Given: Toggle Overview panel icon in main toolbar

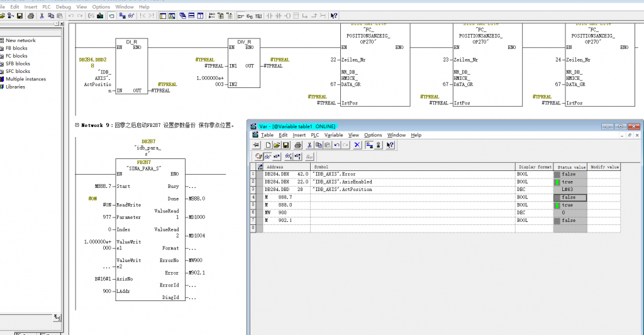Looking at the screenshot, I should 163,16.
